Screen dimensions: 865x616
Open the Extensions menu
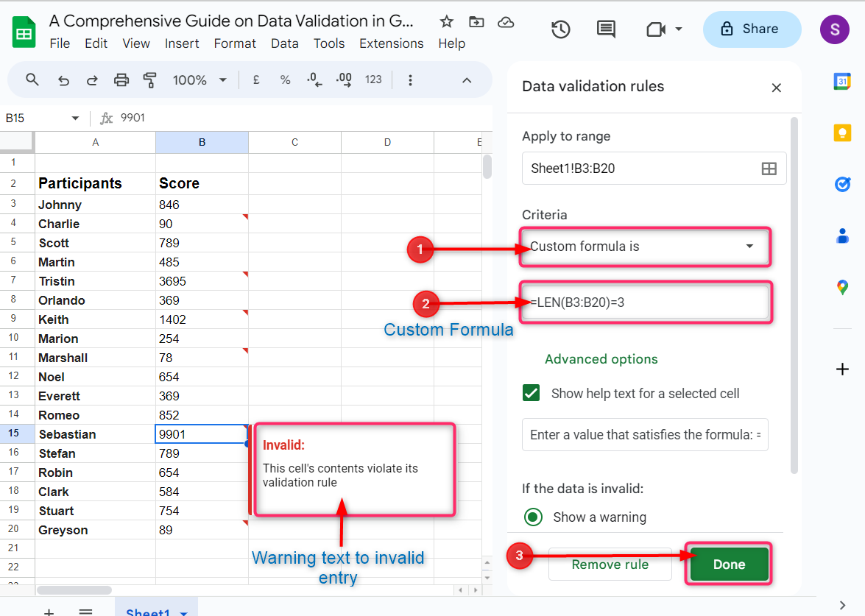click(391, 43)
